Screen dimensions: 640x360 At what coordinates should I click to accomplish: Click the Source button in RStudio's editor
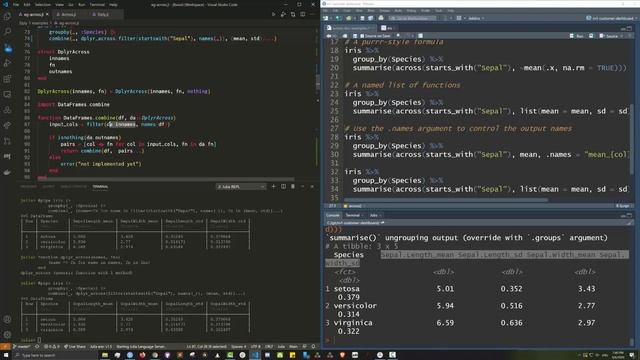(609, 36)
